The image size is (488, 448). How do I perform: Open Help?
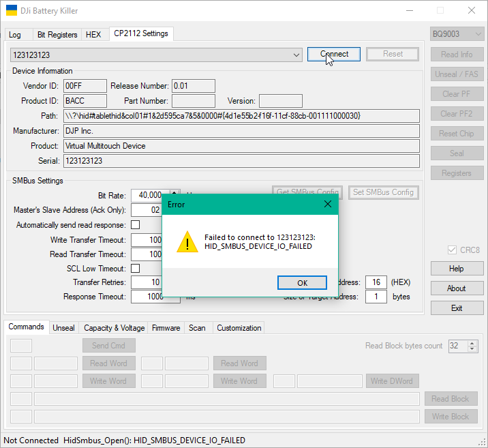tap(457, 269)
